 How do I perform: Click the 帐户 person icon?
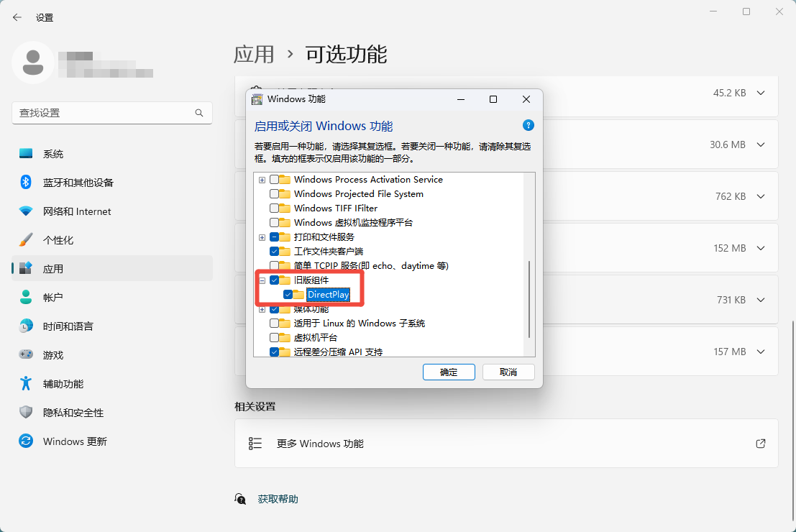point(26,297)
